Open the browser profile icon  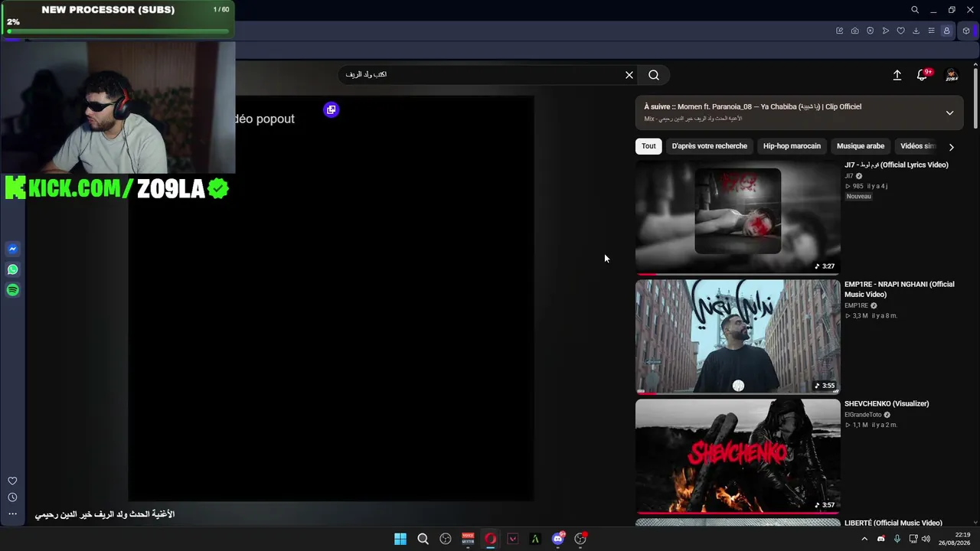(946, 31)
